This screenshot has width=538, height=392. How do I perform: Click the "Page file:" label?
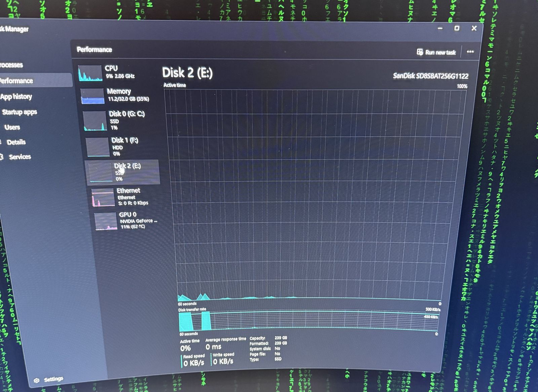pyautogui.click(x=258, y=354)
